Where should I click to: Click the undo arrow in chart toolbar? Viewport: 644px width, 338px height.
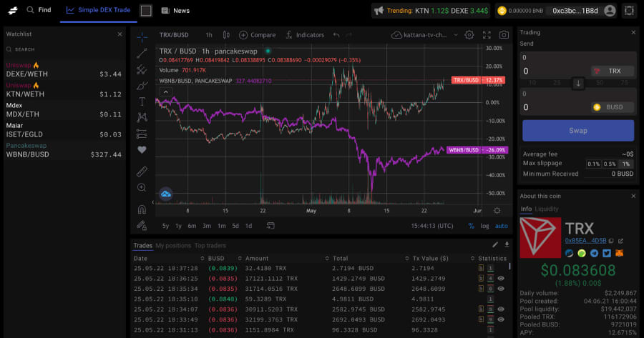click(336, 35)
